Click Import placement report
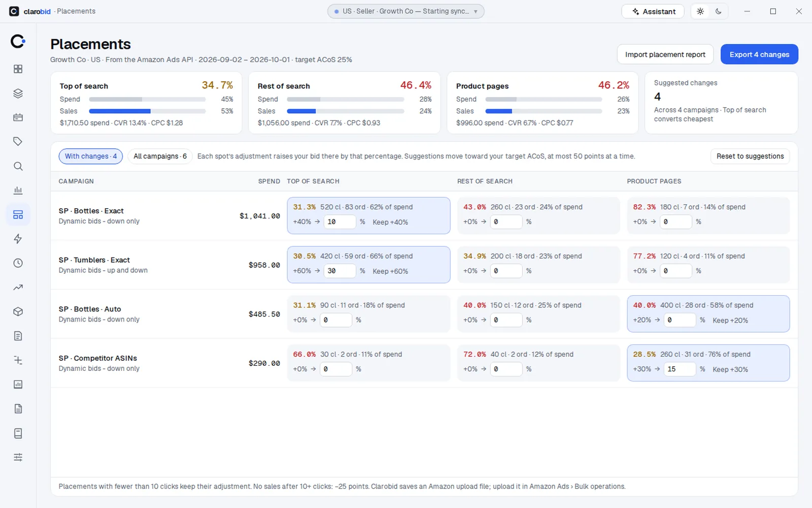The image size is (812, 508). (665, 54)
